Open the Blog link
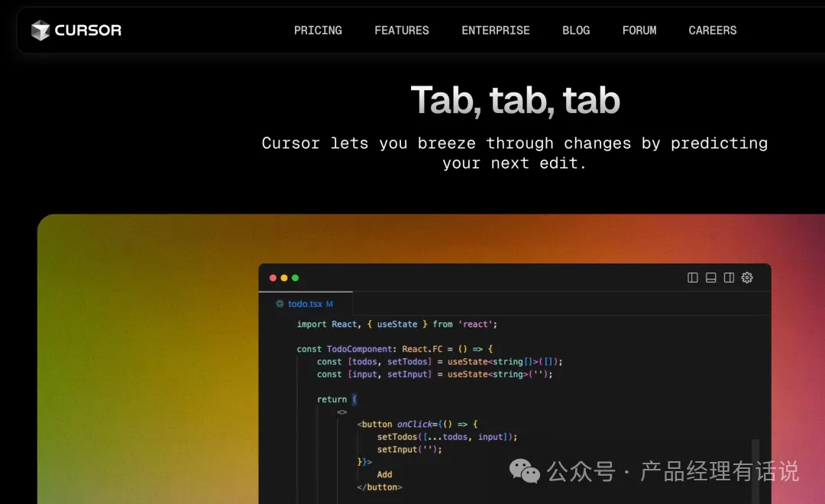 [576, 31]
